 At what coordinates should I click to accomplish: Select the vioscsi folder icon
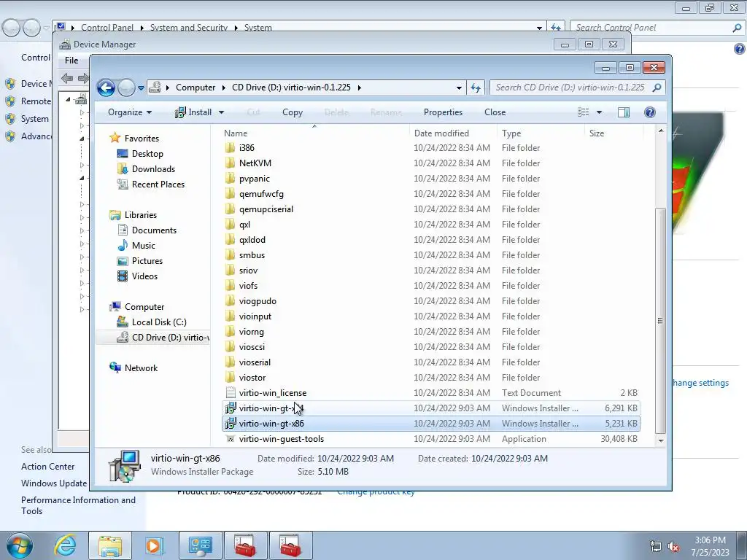pyautogui.click(x=230, y=346)
